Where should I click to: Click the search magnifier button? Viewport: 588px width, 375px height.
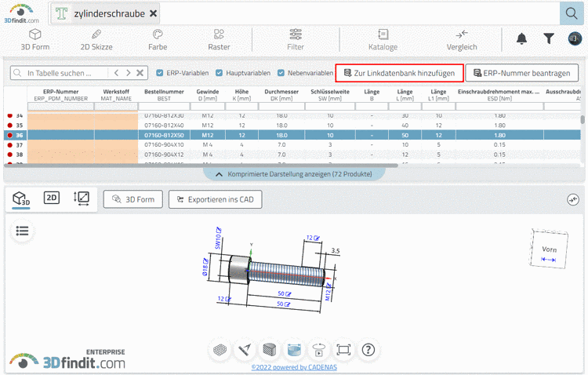[x=572, y=13]
